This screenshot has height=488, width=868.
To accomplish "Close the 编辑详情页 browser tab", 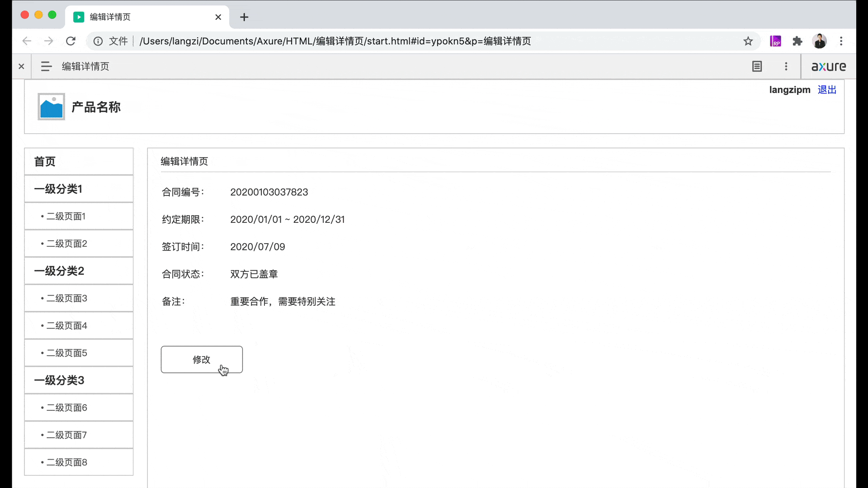I will (218, 17).
